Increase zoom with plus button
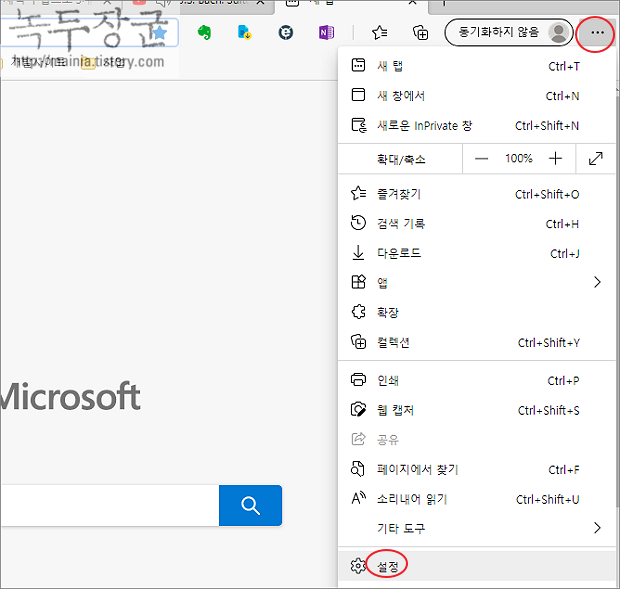 pyautogui.click(x=555, y=159)
